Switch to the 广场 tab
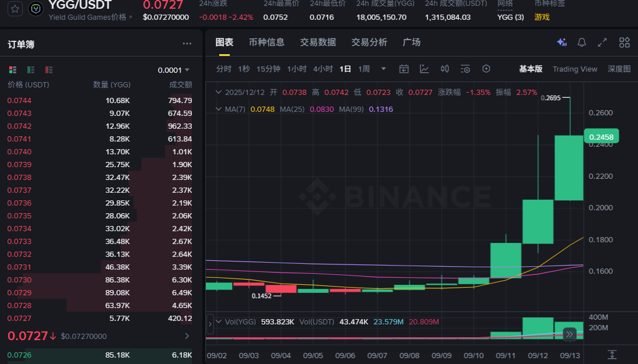The width and height of the screenshot is (638, 364). point(411,43)
